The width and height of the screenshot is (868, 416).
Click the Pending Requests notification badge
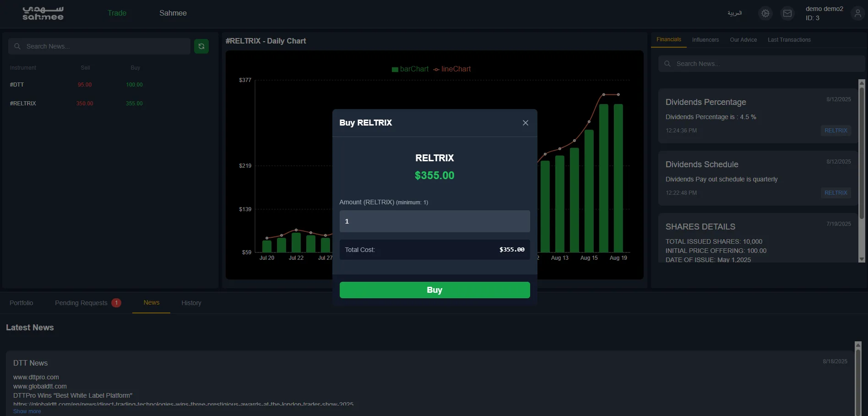116,303
